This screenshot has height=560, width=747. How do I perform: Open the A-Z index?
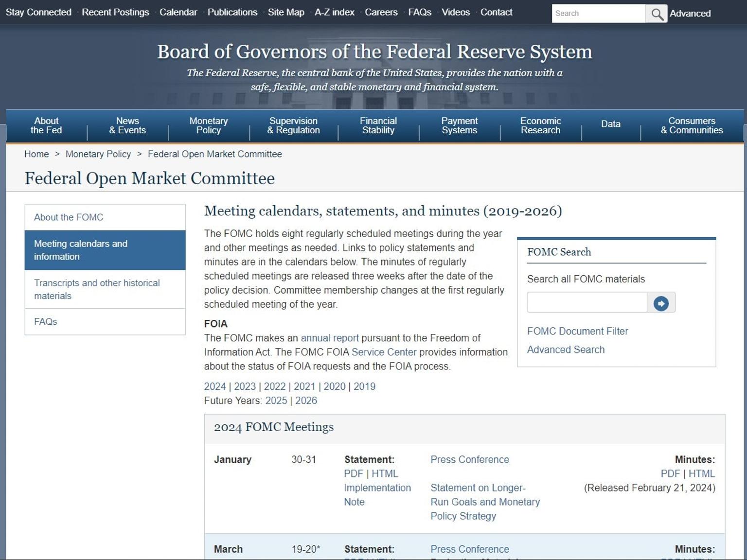(x=335, y=12)
